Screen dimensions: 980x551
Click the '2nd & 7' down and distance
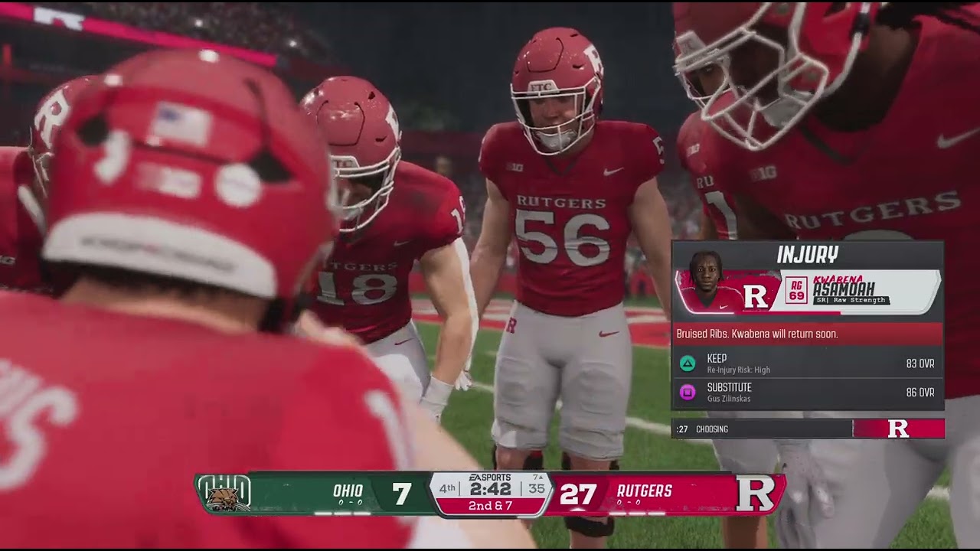point(490,506)
